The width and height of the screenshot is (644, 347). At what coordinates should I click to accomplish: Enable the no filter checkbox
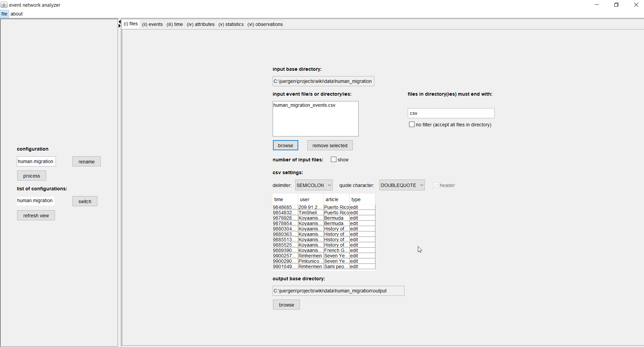point(411,125)
